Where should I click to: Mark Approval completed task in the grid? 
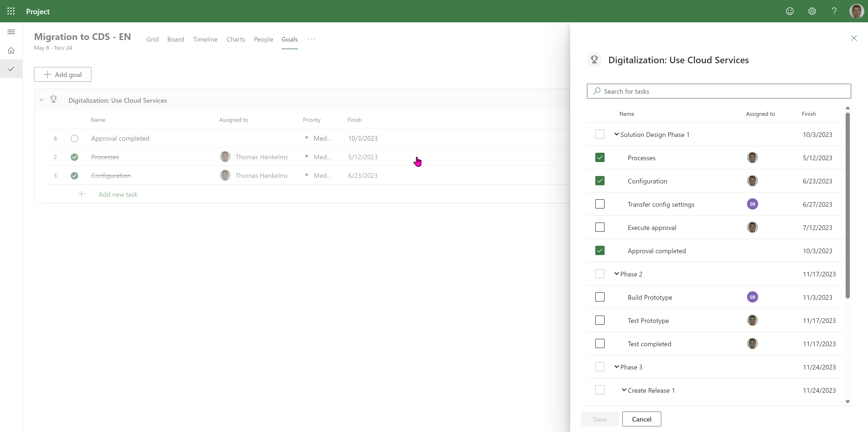click(74, 138)
